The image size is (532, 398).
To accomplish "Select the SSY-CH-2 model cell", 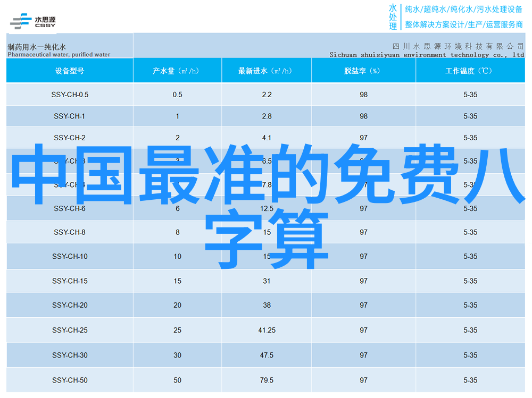I will pos(70,138).
